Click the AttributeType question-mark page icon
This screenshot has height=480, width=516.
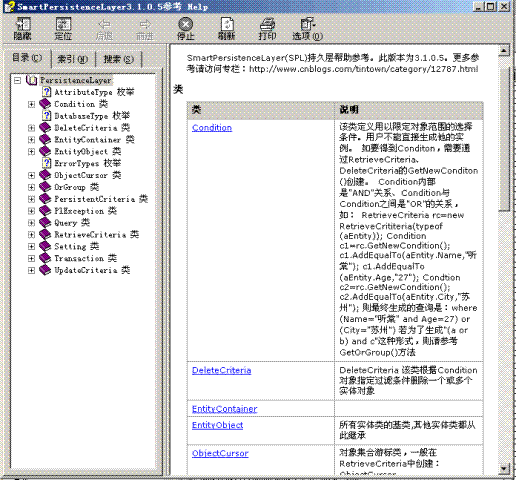47,92
